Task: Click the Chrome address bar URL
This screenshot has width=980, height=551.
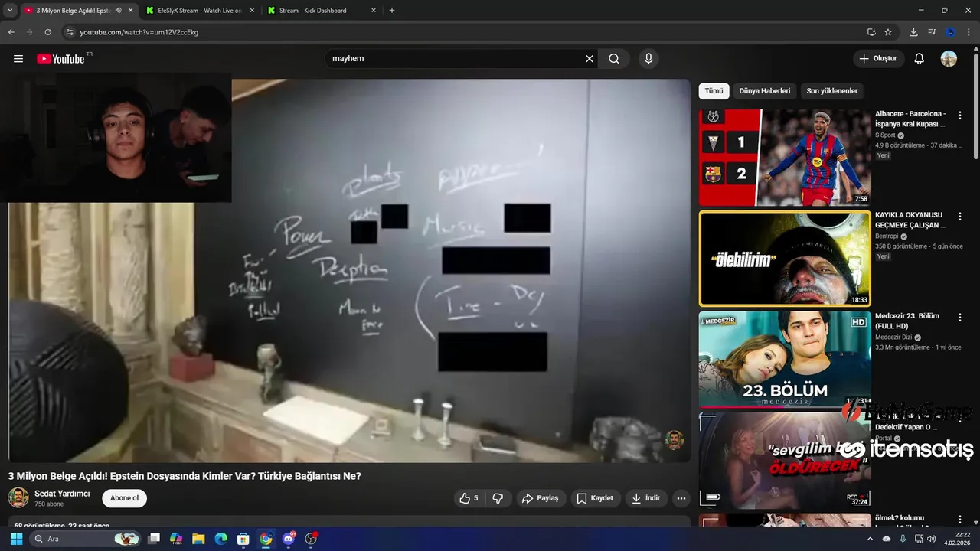Action: pyautogui.click(x=139, y=32)
